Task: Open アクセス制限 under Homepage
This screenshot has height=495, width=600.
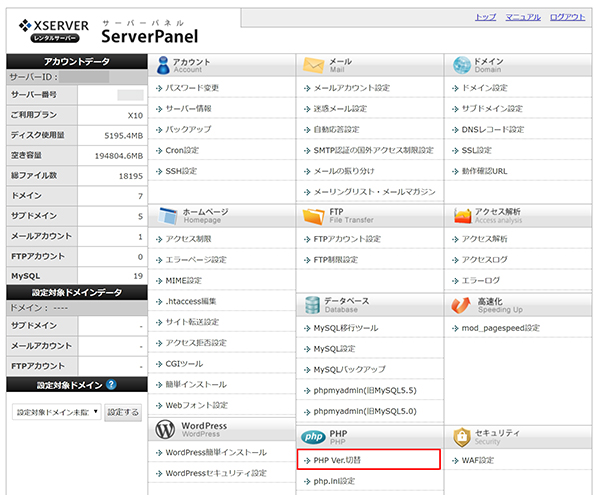Action: (188, 239)
